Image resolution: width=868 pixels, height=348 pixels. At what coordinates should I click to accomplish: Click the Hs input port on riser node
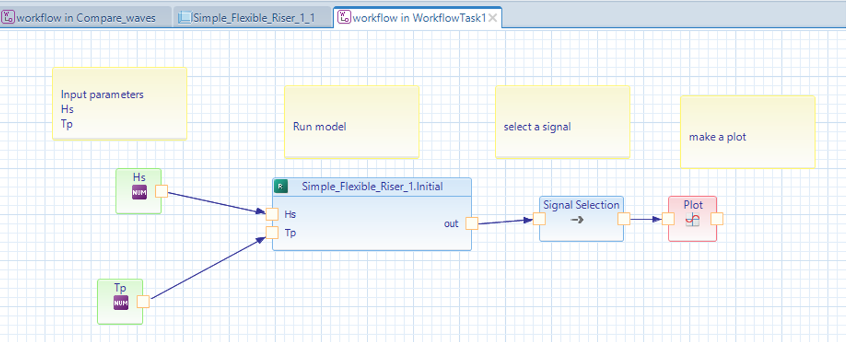tap(272, 214)
